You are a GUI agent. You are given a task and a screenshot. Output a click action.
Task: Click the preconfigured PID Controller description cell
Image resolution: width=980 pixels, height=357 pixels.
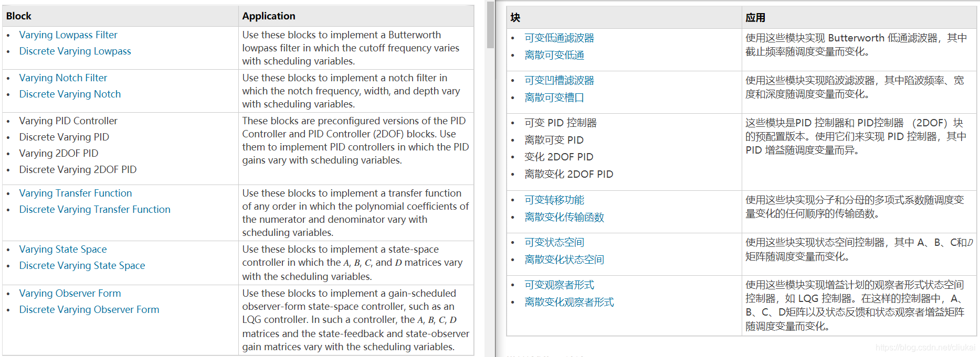coord(356,148)
